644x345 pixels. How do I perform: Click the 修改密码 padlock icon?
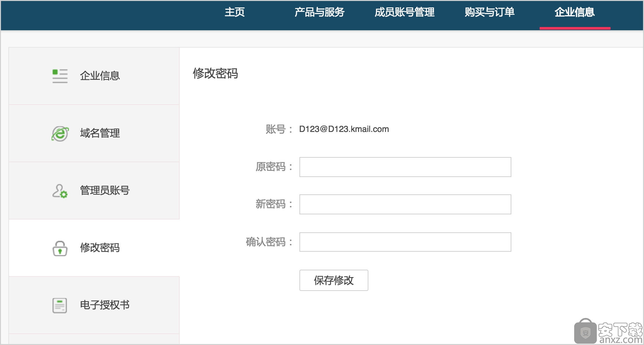point(60,248)
